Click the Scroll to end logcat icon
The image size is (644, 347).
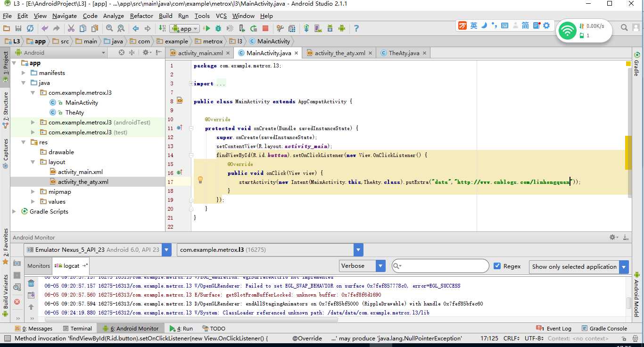(31, 295)
